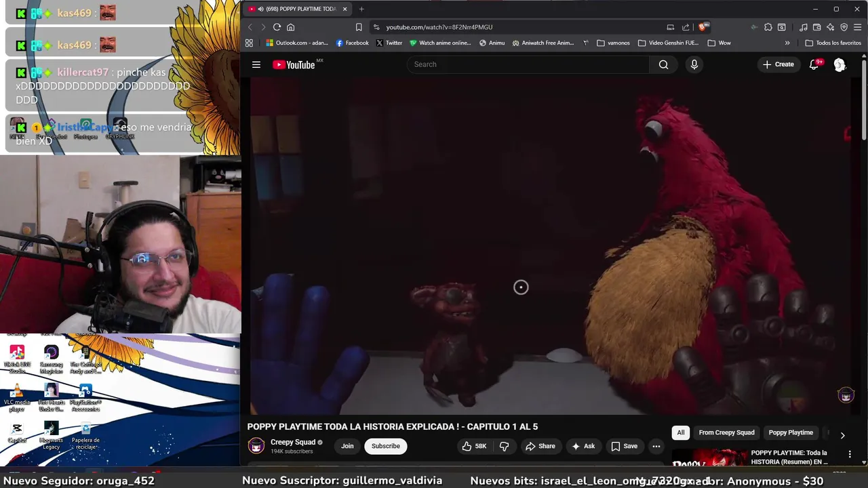Viewport: 868px width, 488px height.
Task: Open the sidebar search panel icon
Action: (x=782, y=27)
